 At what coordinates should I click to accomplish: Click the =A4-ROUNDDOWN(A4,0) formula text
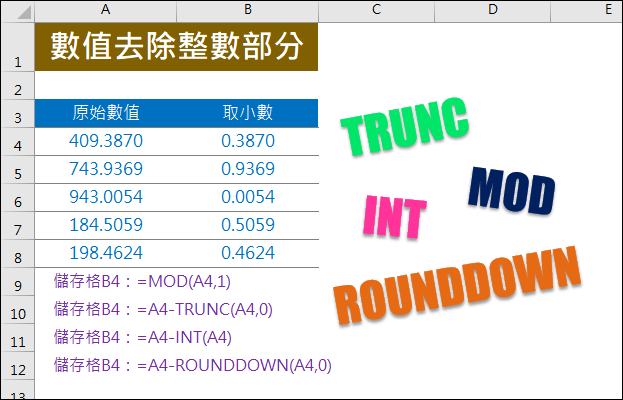[234, 365]
